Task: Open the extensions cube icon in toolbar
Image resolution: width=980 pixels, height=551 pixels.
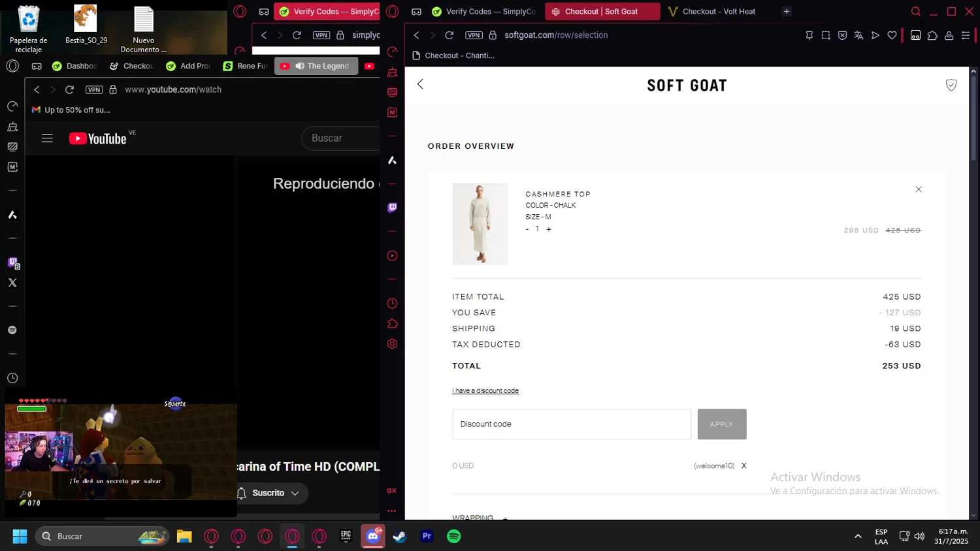Action: [932, 35]
